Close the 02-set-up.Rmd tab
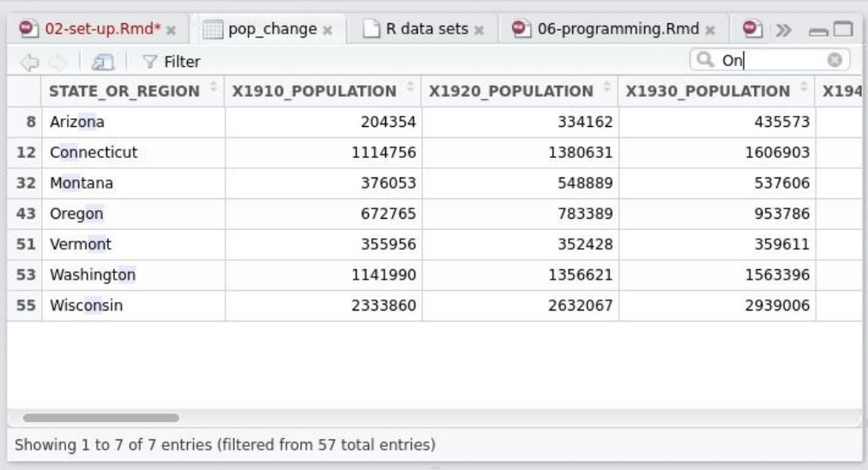The width and height of the screenshot is (868, 470). click(172, 29)
